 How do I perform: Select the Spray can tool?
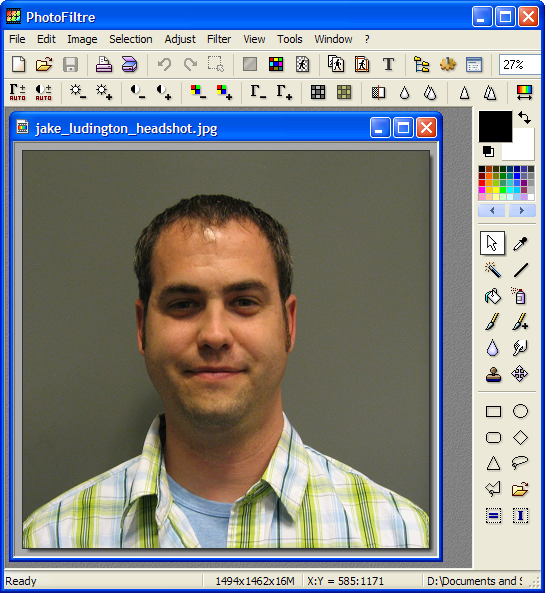click(x=520, y=296)
